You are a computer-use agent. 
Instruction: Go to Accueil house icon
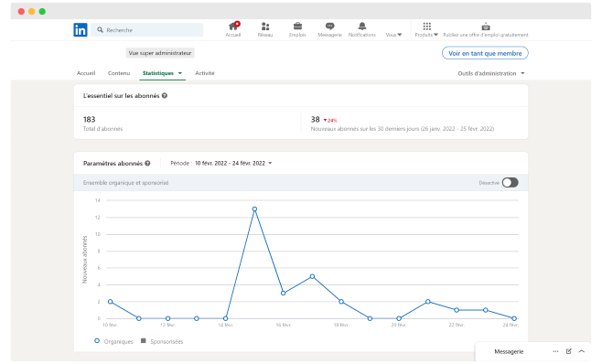coord(233,27)
